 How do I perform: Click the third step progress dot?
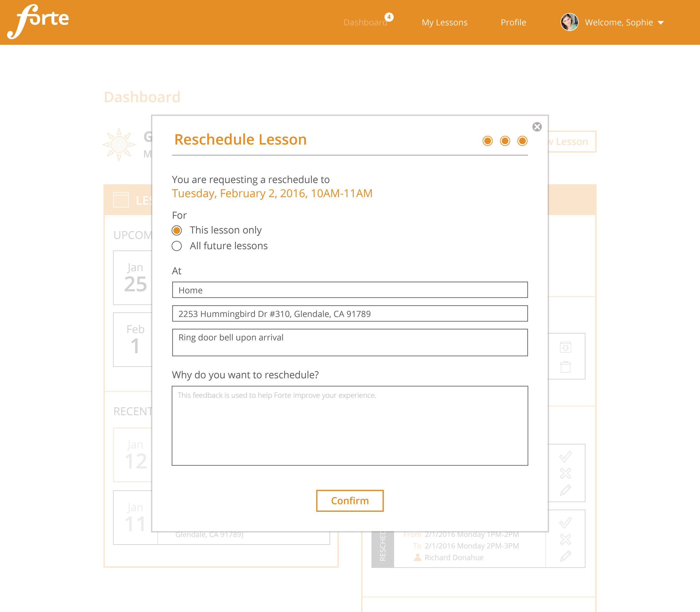click(522, 141)
